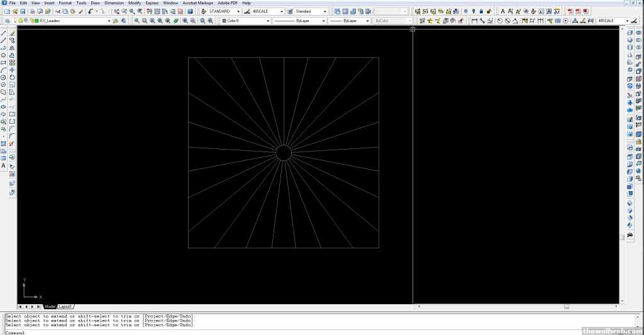The image size is (644, 335).
Task: Select the Circle draw tool
Action: click(x=4, y=77)
